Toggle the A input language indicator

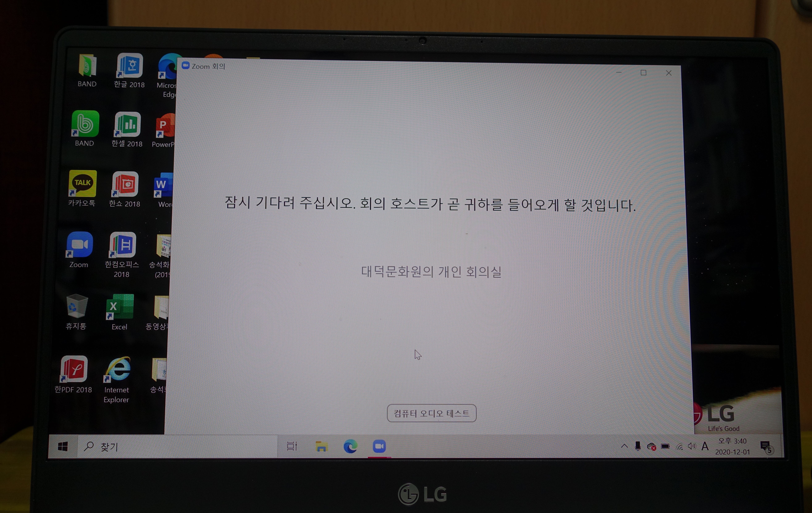(x=705, y=446)
